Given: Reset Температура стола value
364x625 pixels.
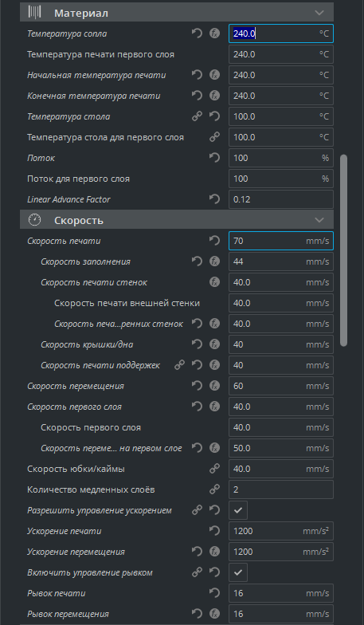Looking at the screenshot, I should (x=215, y=116).
